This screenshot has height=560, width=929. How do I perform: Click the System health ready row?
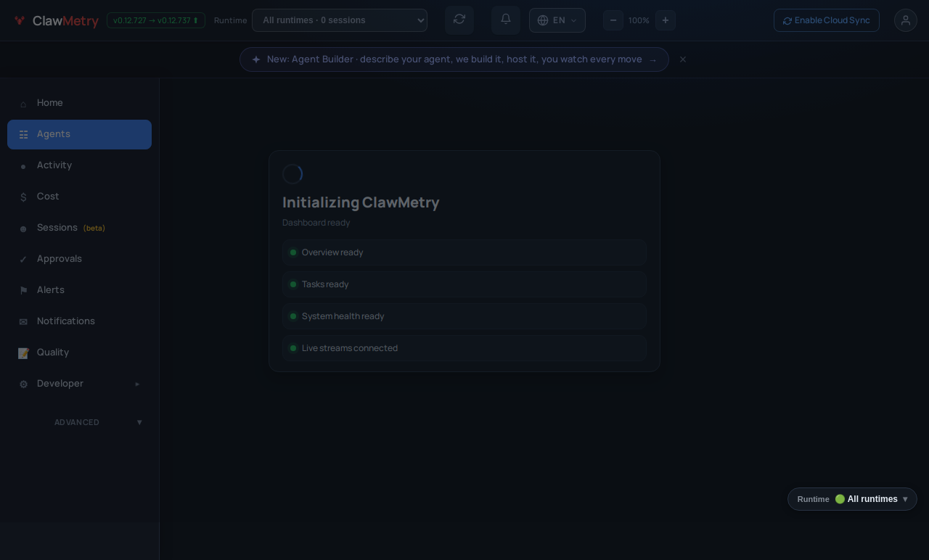click(x=464, y=316)
